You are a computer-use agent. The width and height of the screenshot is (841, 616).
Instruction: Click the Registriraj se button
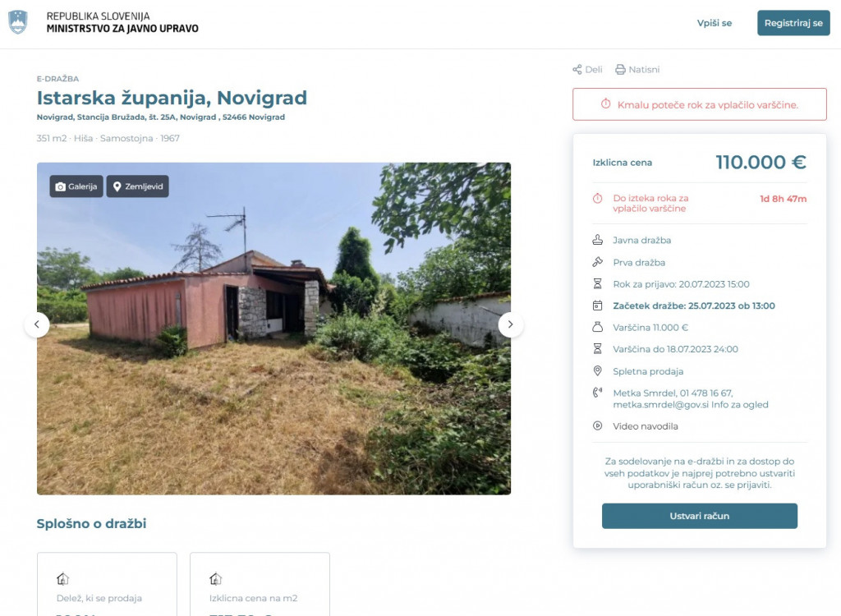793,23
